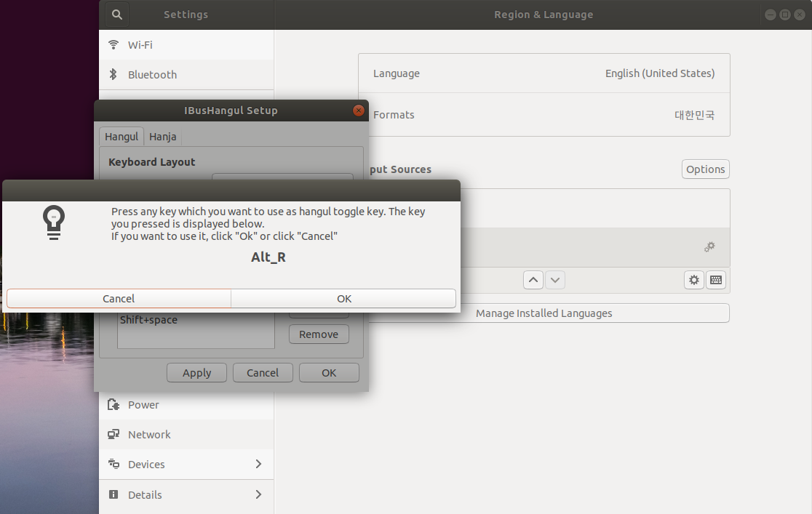Confirm Alt_R with the dialog OK button
This screenshot has width=812, height=514.
(344, 299)
